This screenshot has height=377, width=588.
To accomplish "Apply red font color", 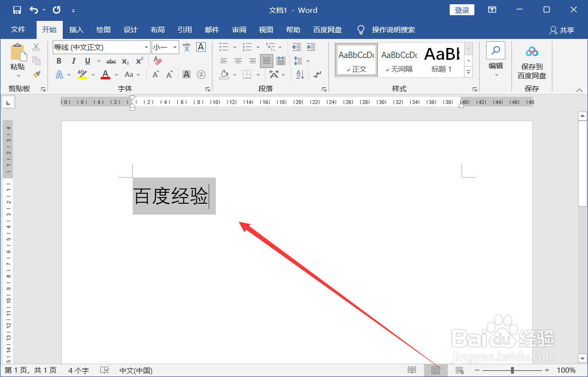I will click(106, 75).
